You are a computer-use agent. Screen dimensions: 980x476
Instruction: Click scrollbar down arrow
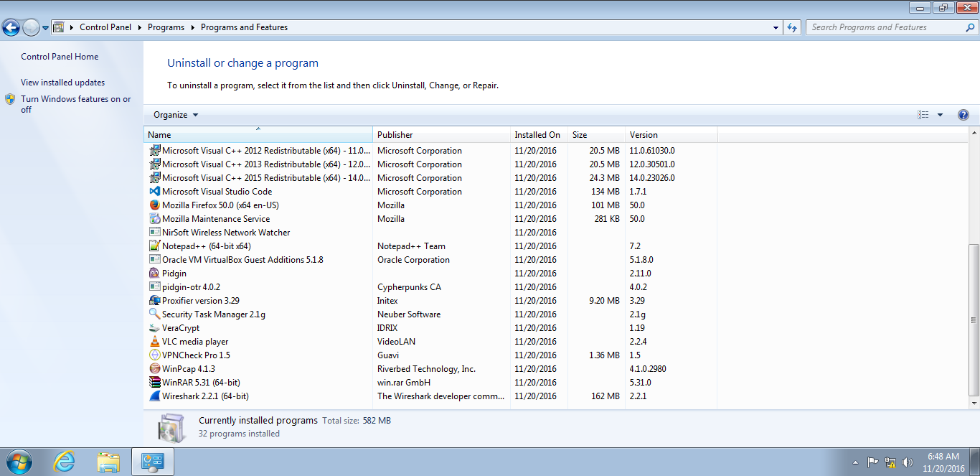click(x=974, y=403)
